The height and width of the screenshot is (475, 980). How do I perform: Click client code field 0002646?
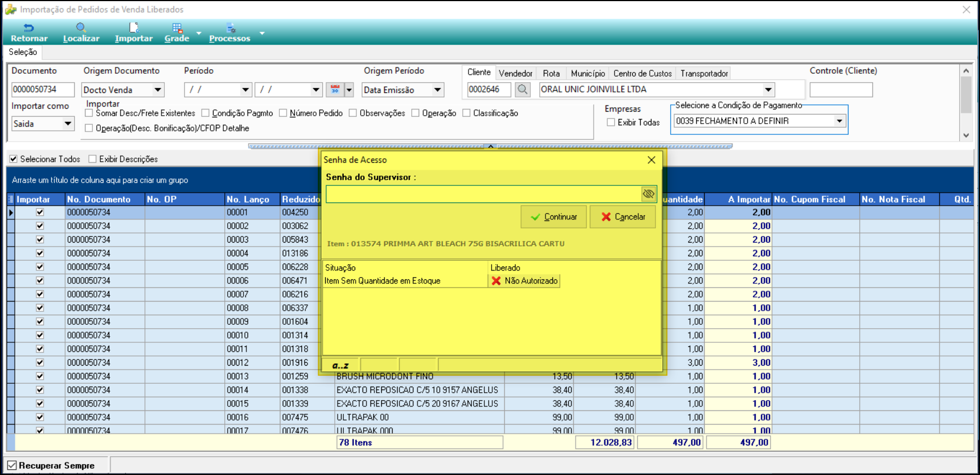pos(489,90)
